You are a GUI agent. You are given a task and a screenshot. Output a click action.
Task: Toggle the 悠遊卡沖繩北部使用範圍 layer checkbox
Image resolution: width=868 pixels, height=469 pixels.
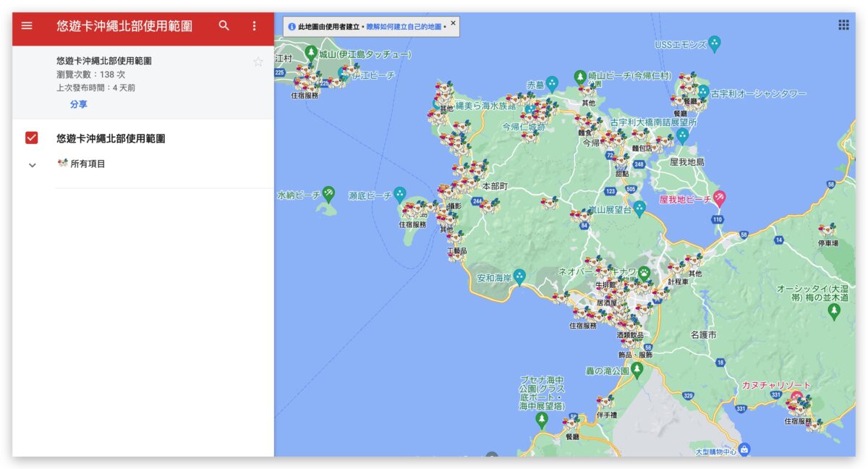[31, 138]
